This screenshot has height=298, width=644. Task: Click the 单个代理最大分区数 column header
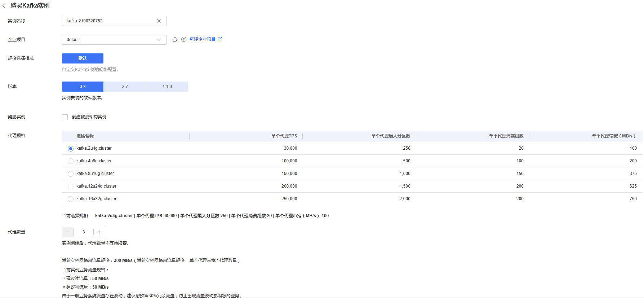point(391,136)
